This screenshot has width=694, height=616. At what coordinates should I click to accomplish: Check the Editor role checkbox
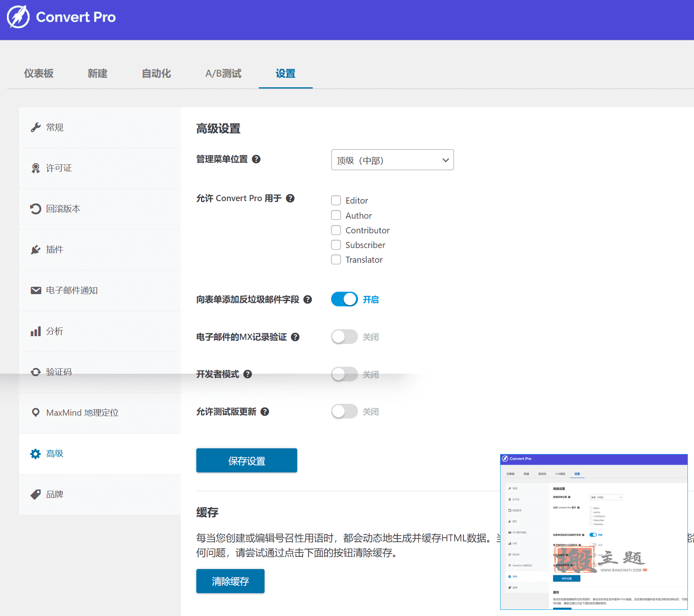[x=336, y=200]
